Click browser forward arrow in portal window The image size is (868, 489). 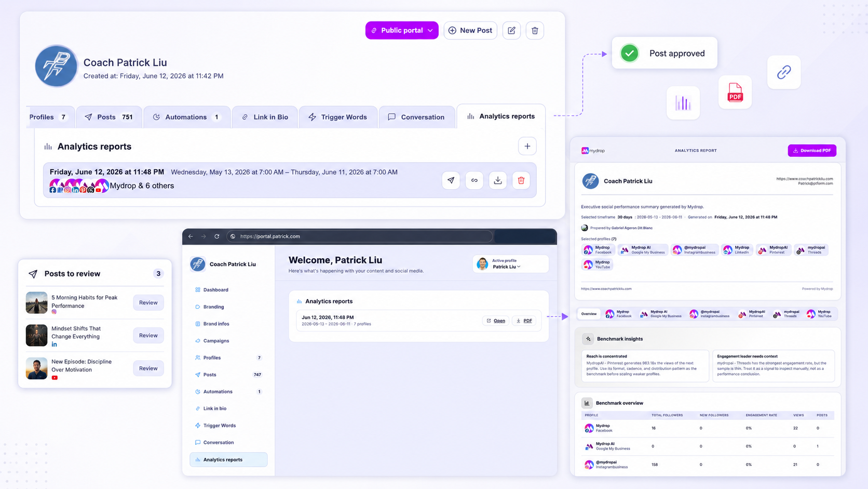click(204, 236)
